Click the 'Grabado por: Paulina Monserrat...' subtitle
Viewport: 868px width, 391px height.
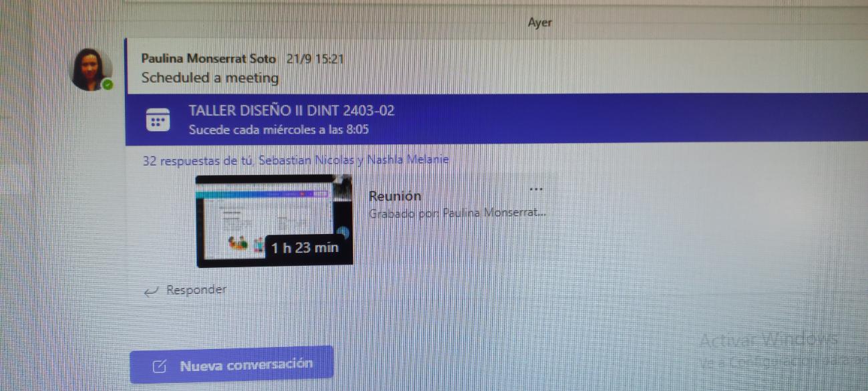click(x=457, y=213)
